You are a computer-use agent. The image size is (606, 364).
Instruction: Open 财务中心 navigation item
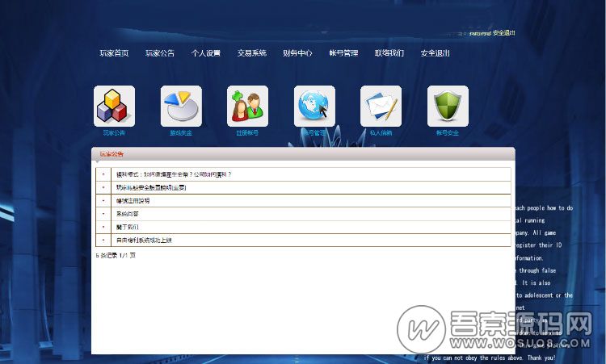(x=297, y=53)
